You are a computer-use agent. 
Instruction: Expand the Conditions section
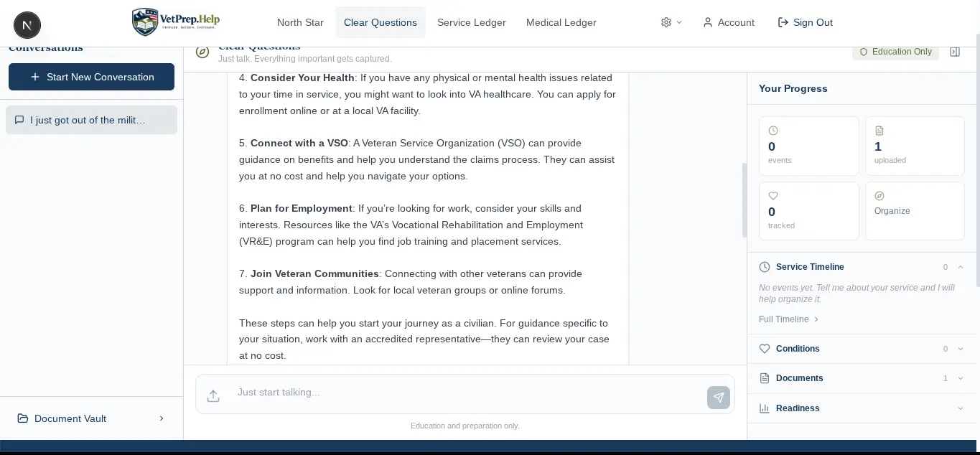point(861,349)
